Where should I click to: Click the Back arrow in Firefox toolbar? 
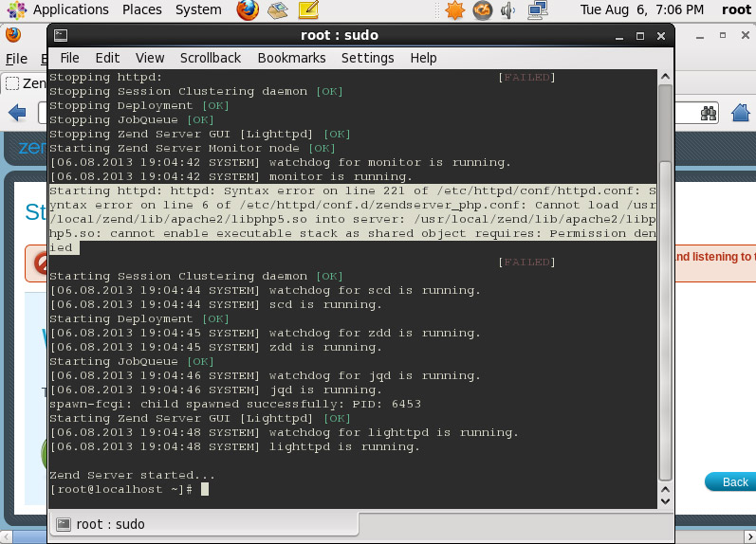tap(17, 113)
